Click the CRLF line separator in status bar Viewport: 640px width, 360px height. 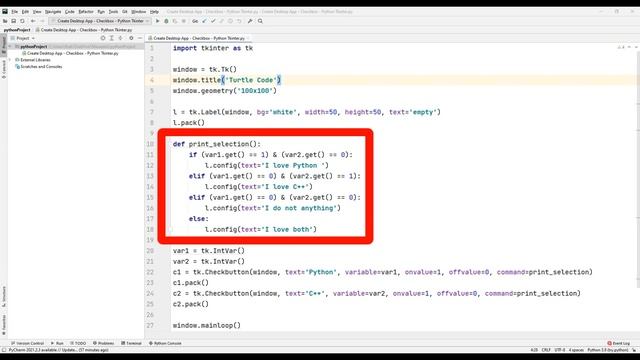point(546,350)
